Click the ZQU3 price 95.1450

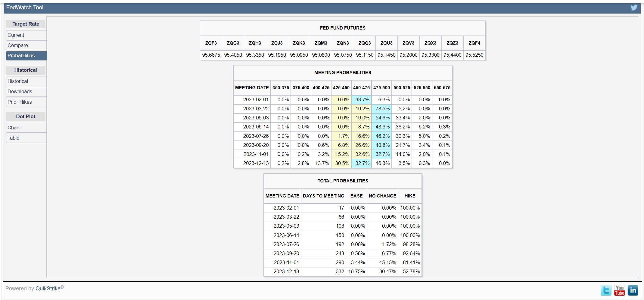coord(387,55)
